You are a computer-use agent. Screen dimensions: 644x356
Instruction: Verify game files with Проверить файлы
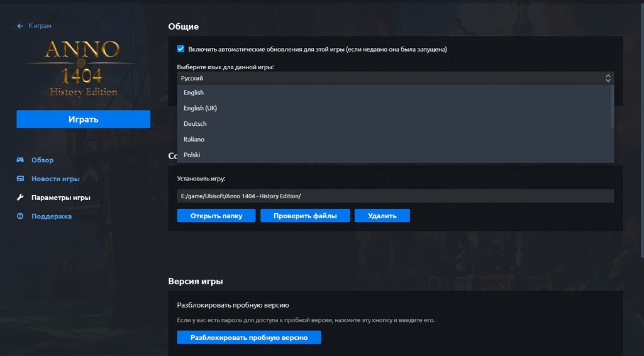(305, 216)
